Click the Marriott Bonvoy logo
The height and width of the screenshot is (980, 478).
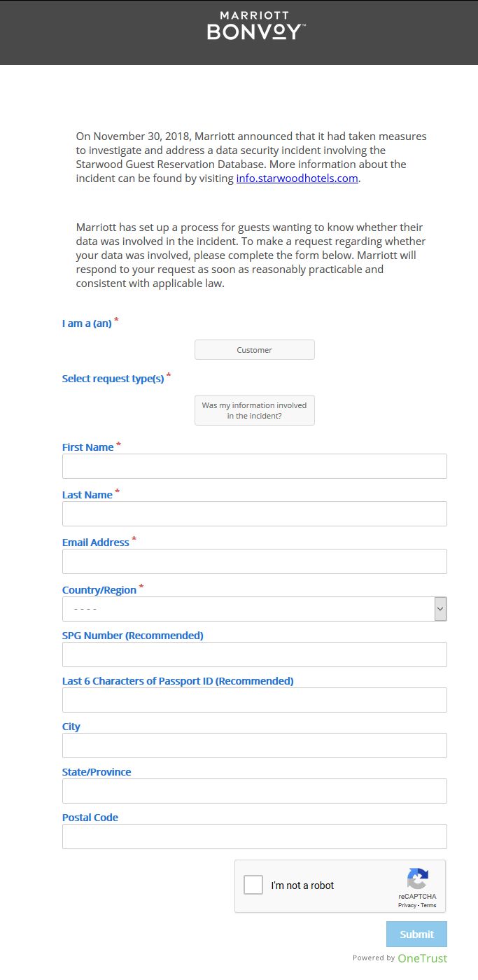point(255,26)
